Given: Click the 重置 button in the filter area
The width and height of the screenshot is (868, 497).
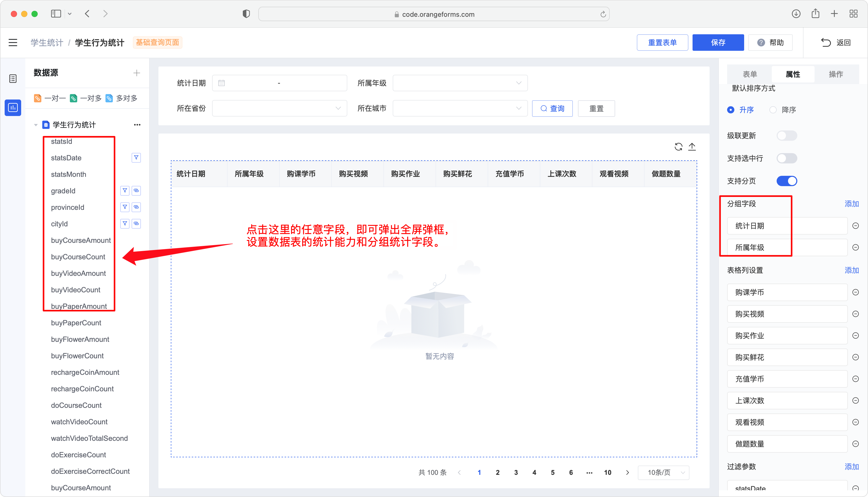Looking at the screenshot, I should tap(597, 108).
